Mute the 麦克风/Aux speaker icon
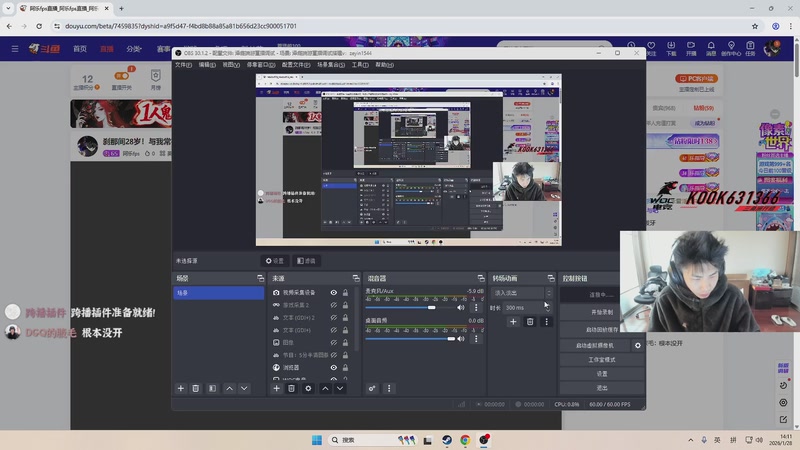This screenshot has height=450, width=800. pyautogui.click(x=461, y=308)
